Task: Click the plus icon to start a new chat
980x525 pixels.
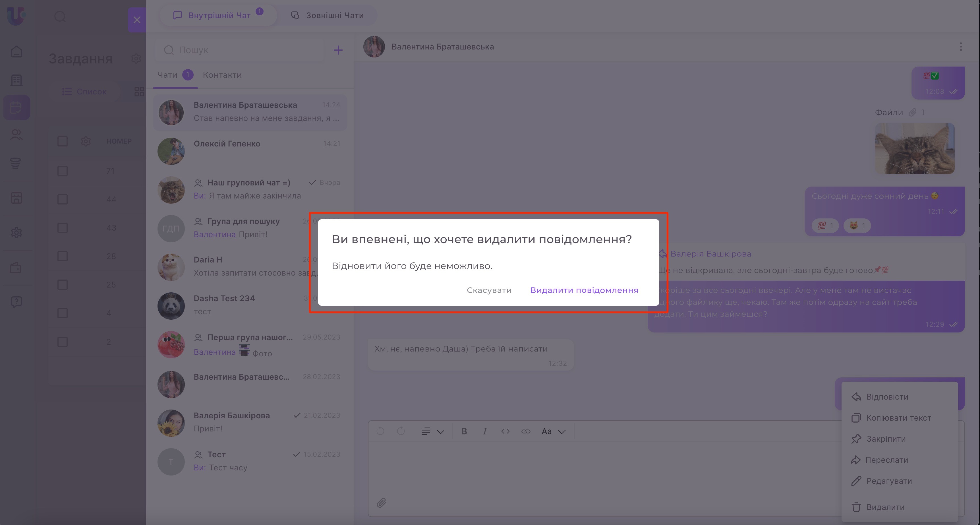Action: pos(338,50)
